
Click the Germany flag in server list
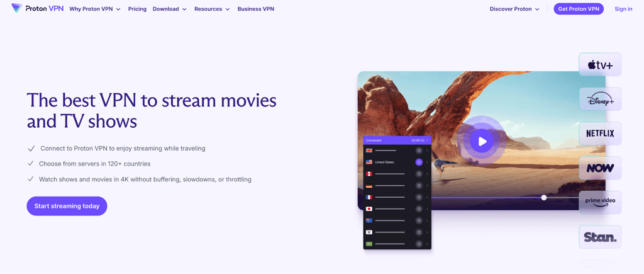369,186
